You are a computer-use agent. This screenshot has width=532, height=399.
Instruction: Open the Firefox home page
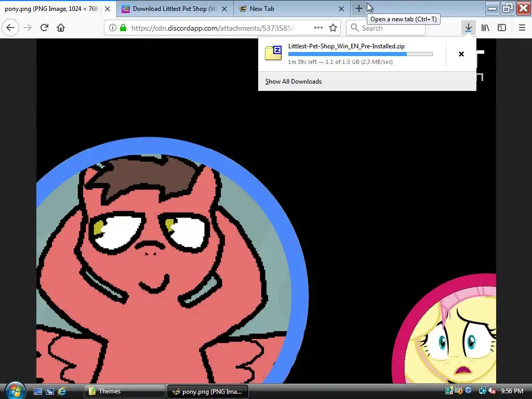(61, 28)
